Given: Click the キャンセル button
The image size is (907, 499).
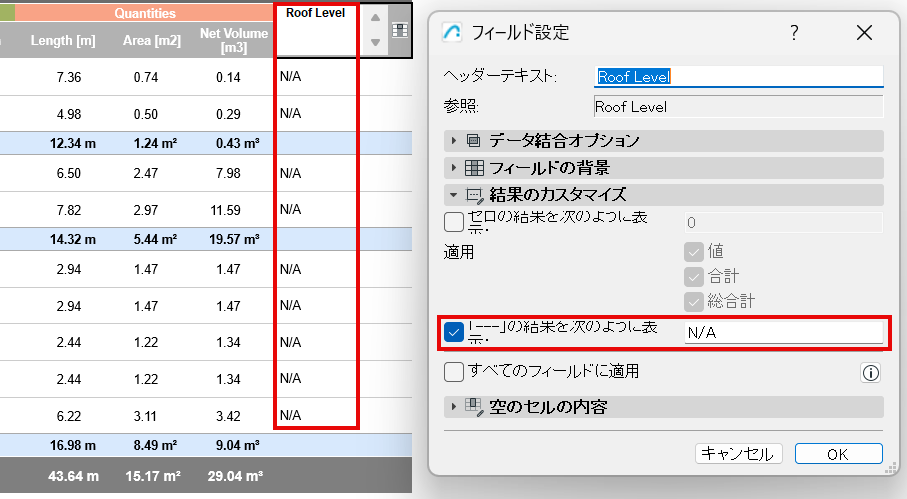Looking at the screenshot, I should 738,454.
